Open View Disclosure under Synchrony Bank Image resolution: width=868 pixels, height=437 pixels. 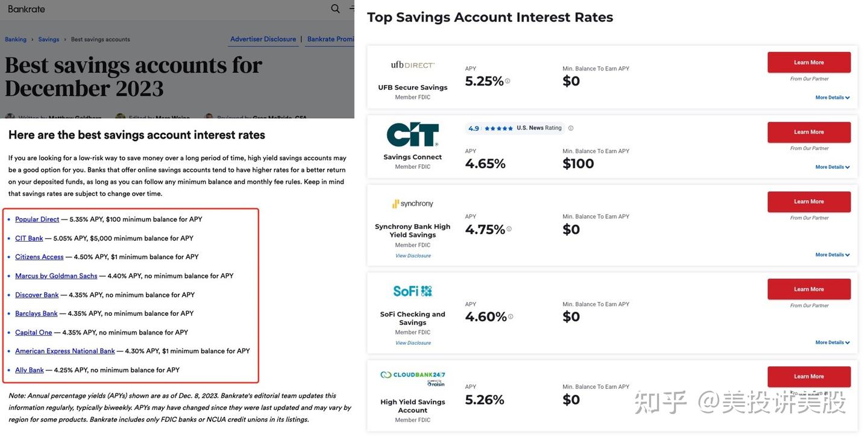pos(413,256)
